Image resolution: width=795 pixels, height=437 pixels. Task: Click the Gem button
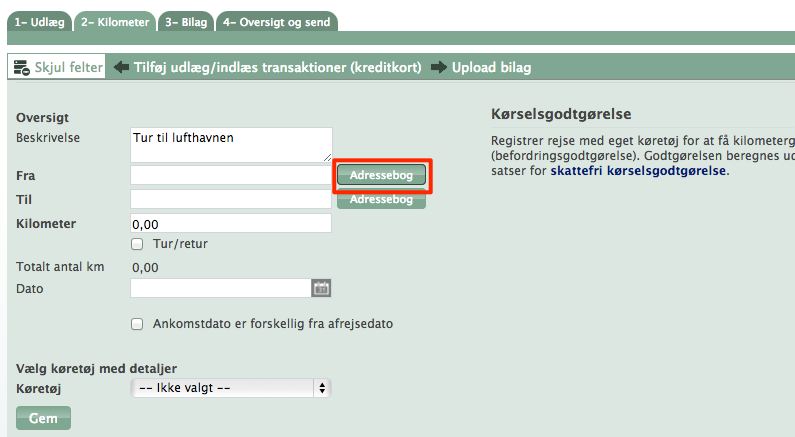pyautogui.click(x=44, y=418)
